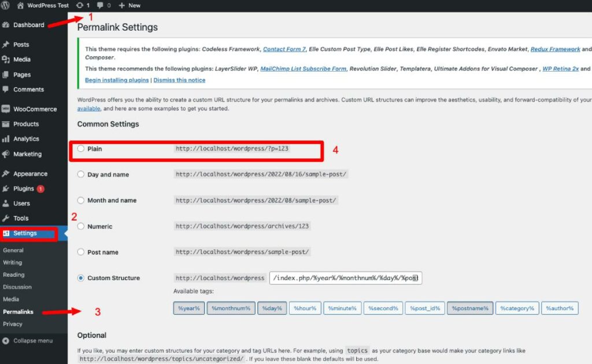This screenshot has width=592, height=364.
Task: Click the custom structure input field
Action: tap(346, 278)
